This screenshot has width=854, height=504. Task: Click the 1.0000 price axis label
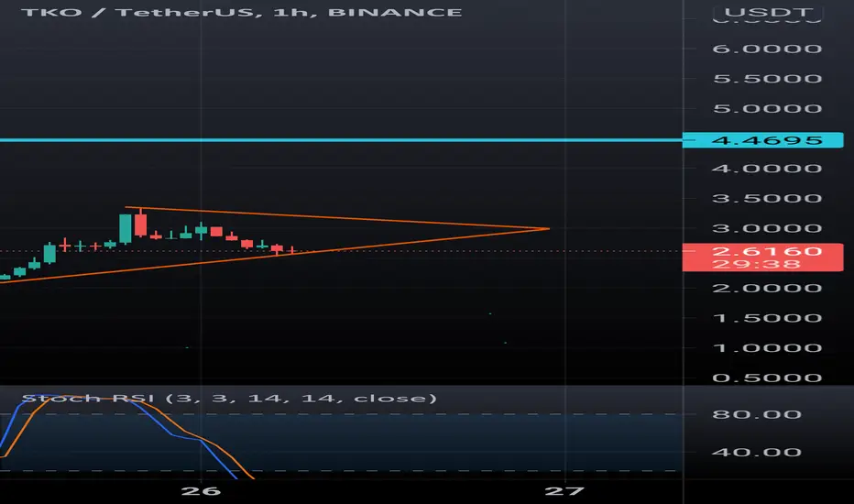767,348
